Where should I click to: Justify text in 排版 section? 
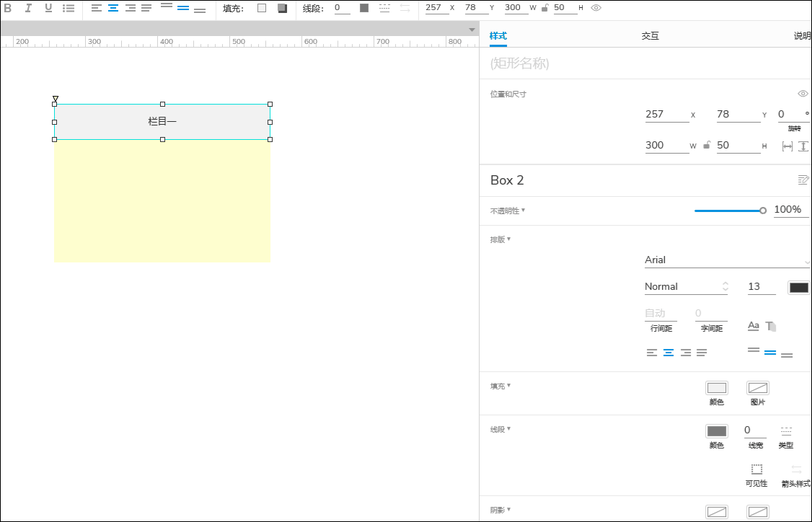[x=702, y=353]
